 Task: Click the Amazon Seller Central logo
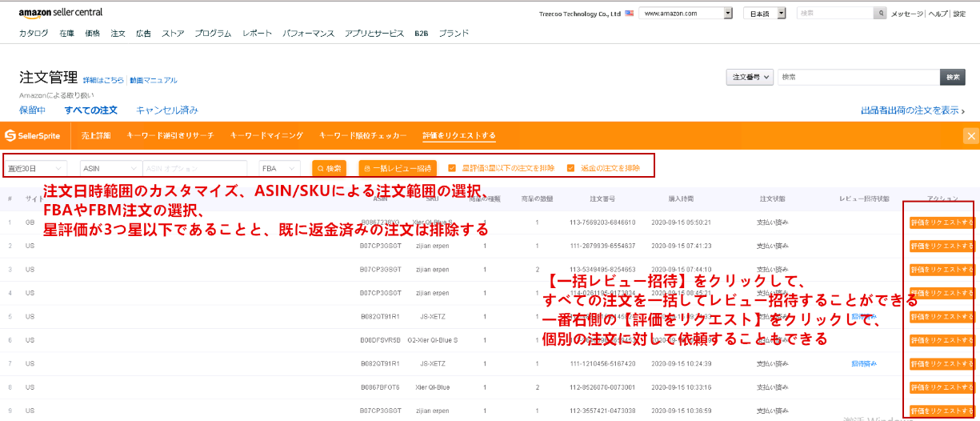click(61, 13)
